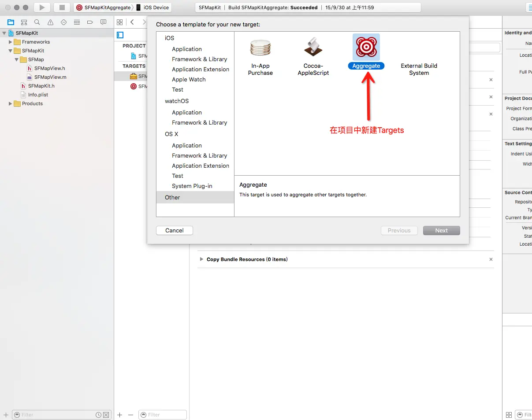Open the Issue navigator warning icon
Viewport: 532px width, 420px height.
[x=50, y=22]
